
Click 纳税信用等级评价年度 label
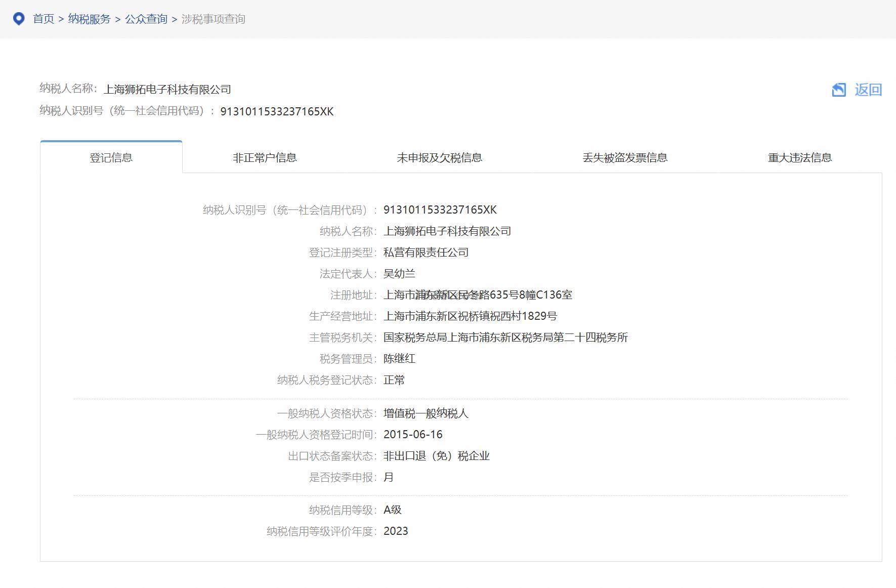click(x=322, y=531)
